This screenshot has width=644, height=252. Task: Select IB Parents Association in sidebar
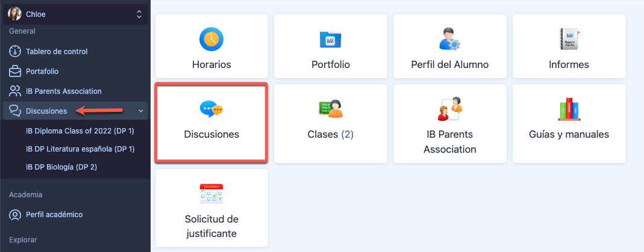(63, 91)
